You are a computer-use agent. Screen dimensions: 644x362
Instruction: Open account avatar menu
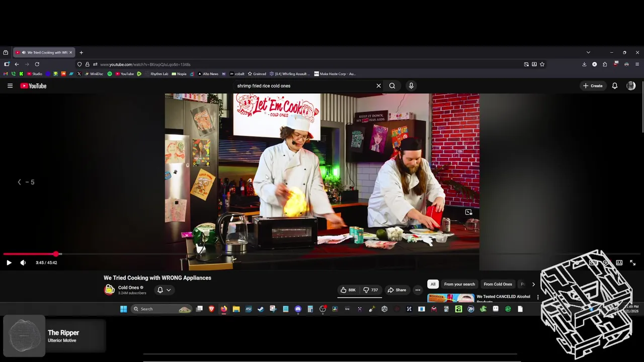[631, 86]
